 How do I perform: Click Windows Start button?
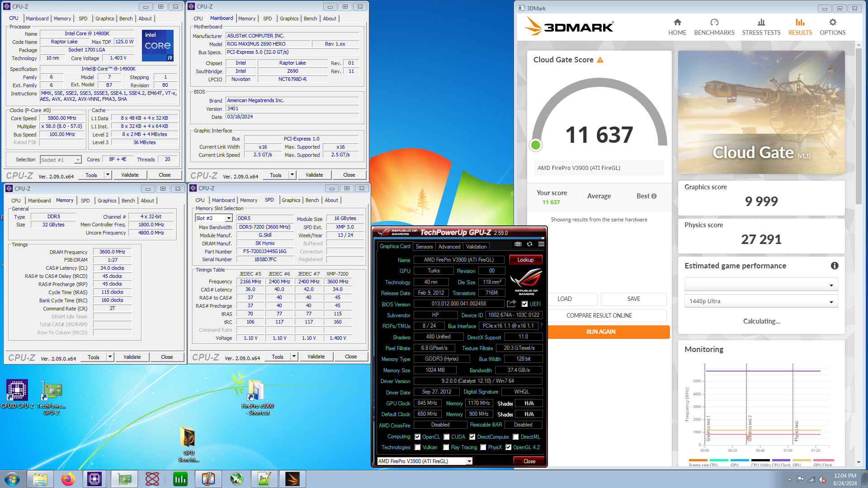(x=12, y=479)
